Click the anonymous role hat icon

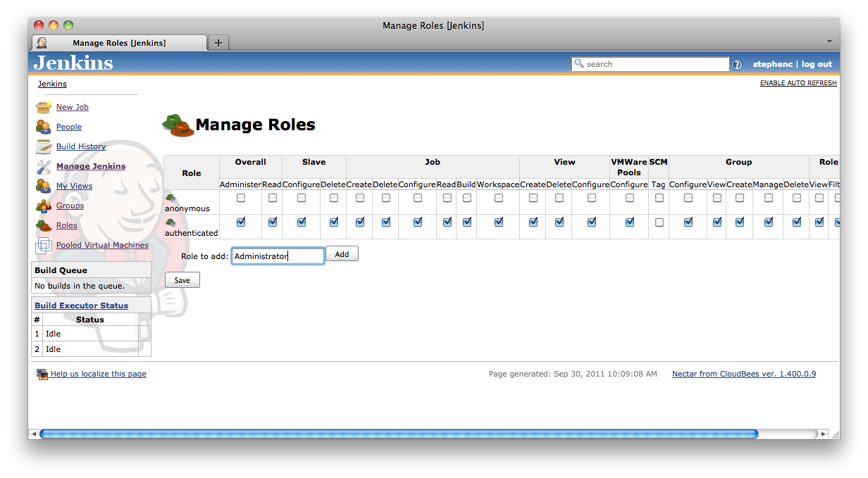pyautogui.click(x=170, y=198)
